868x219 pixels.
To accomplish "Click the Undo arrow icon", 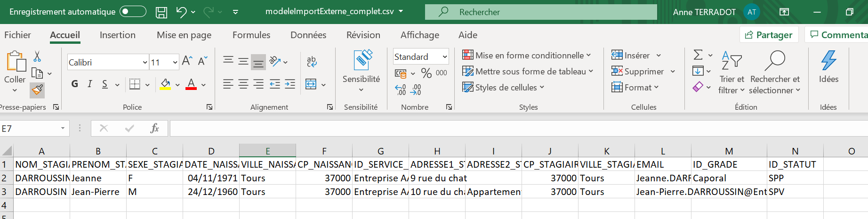I will (x=181, y=12).
